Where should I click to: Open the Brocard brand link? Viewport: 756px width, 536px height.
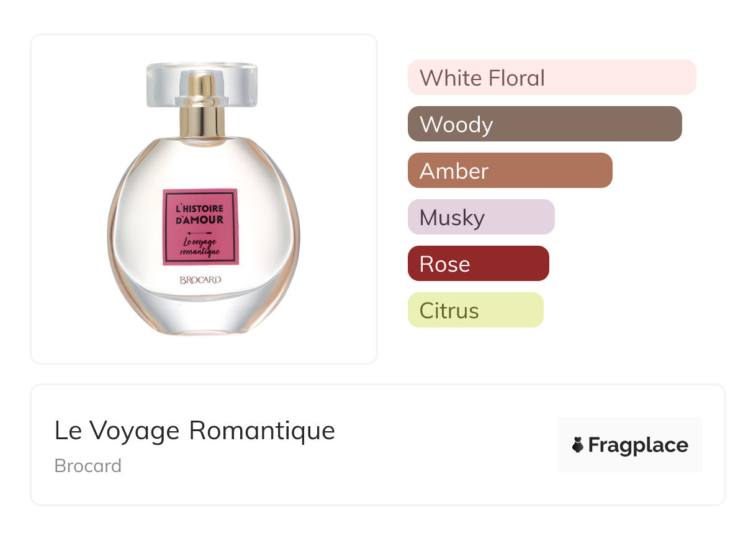(x=88, y=465)
